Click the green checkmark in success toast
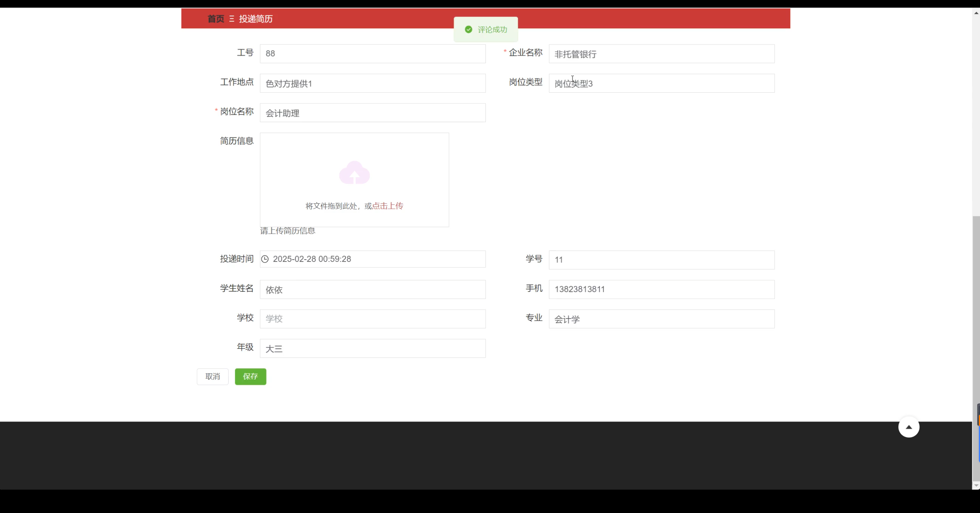This screenshot has width=980, height=513. pos(468,29)
